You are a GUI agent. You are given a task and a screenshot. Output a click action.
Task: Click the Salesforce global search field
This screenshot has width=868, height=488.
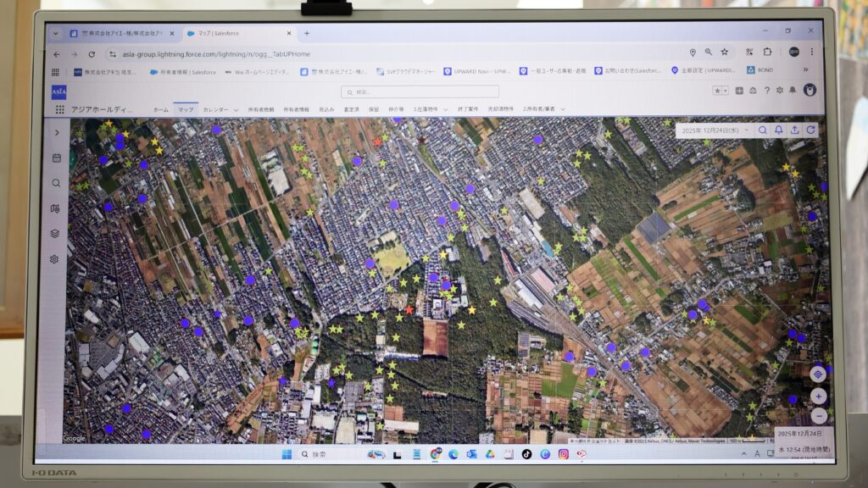pos(420,91)
